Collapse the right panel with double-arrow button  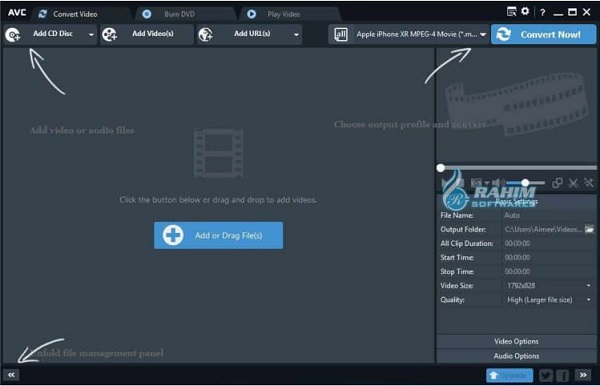pyautogui.click(x=583, y=375)
